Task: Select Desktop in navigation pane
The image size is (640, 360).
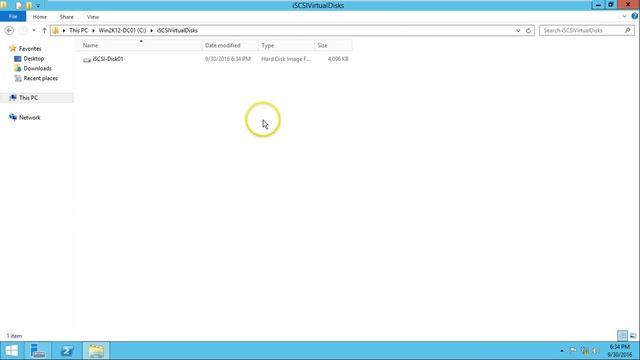Action: pyautogui.click(x=33, y=59)
